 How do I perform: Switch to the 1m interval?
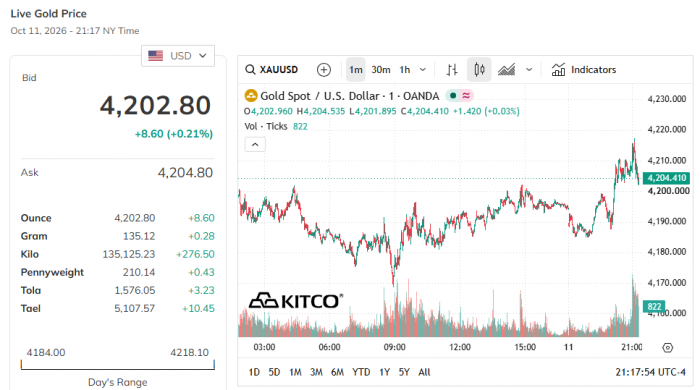[x=356, y=70]
